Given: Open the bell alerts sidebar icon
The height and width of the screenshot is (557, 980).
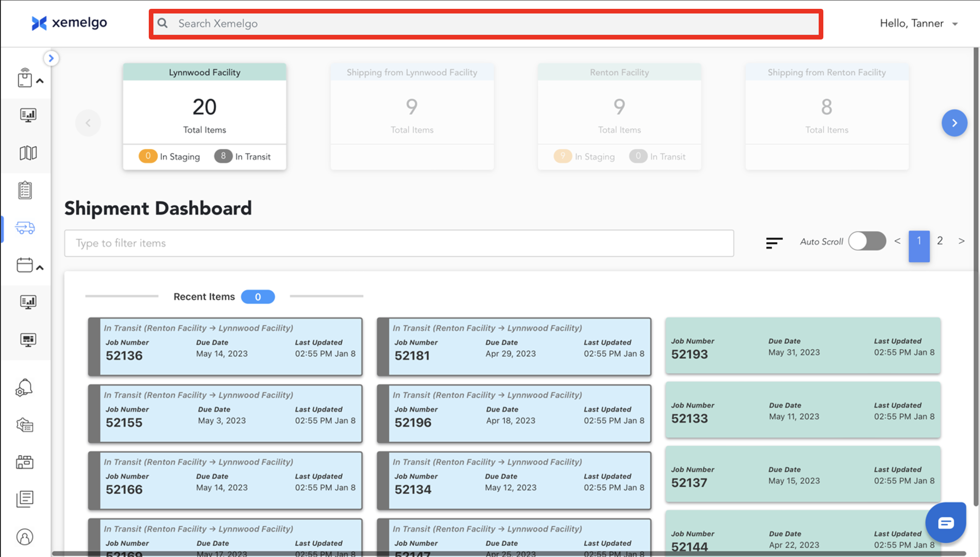Looking at the screenshot, I should tap(24, 387).
